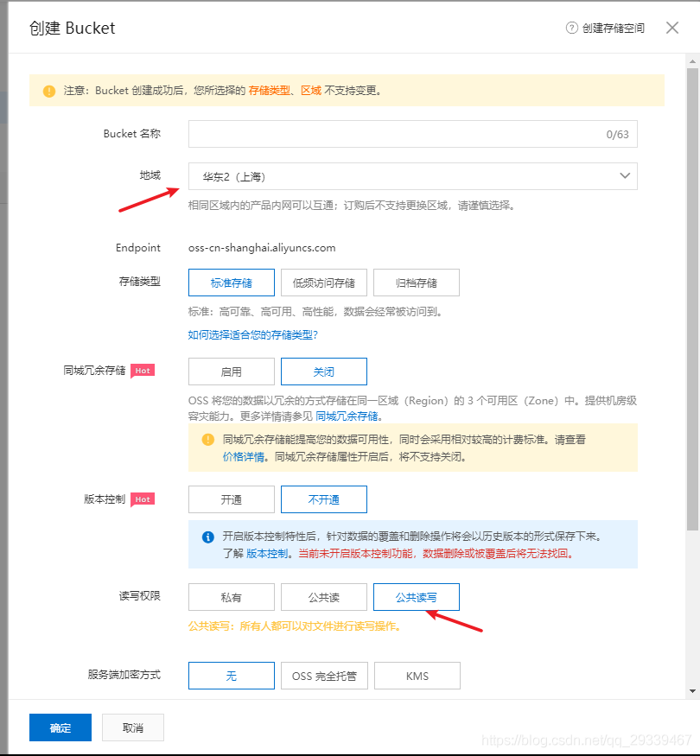This screenshot has height=756, width=700.
Task: Click the Hot badge beside 同城冗余存储
Action: (x=143, y=371)
